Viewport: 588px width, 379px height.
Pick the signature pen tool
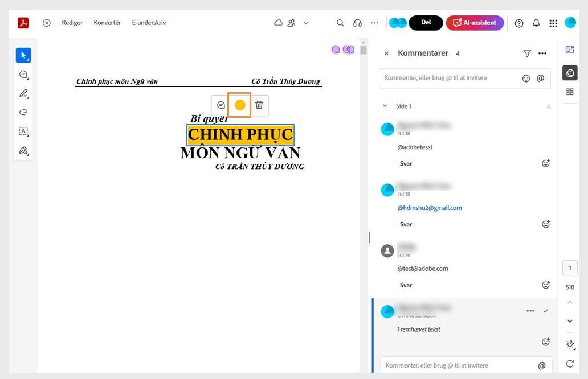[x=23, y=151]
